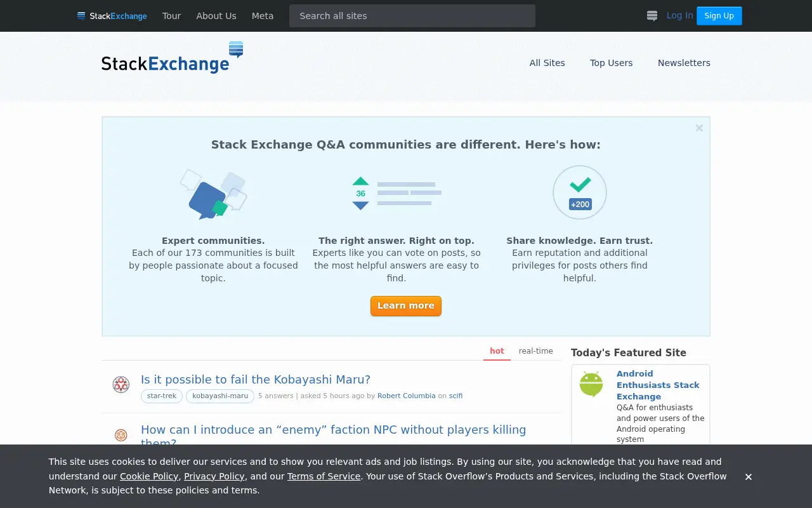This screenshot has height=508, width=812.
Task: Click the scifi site icon beside Kobayashi Maru question
Action: coord(121,384)
